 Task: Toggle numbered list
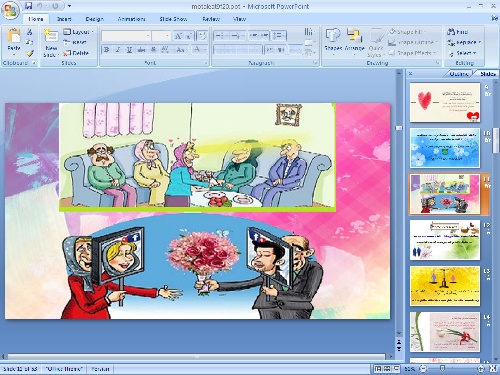tap(238, 35)
